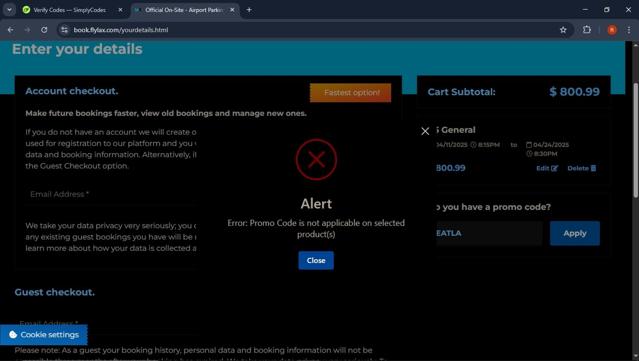Switch to Verify Codes SimplyCodes tab
639x361 pixels.
(x=69, y=10)
